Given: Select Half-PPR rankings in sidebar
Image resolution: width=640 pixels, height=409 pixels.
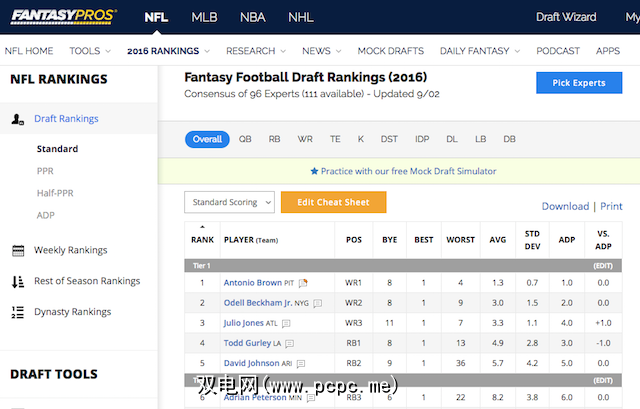Looking at the screenshot, I should click(x=55, y=193).
